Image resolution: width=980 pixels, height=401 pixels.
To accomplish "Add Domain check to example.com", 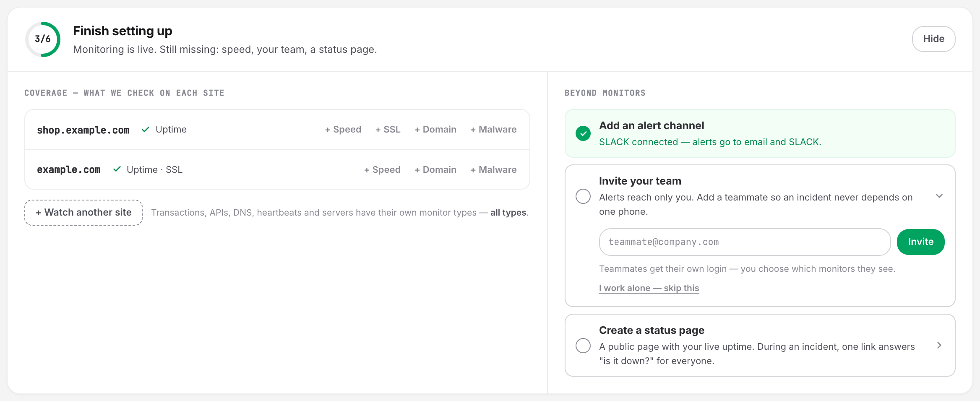I will point(435,170).
